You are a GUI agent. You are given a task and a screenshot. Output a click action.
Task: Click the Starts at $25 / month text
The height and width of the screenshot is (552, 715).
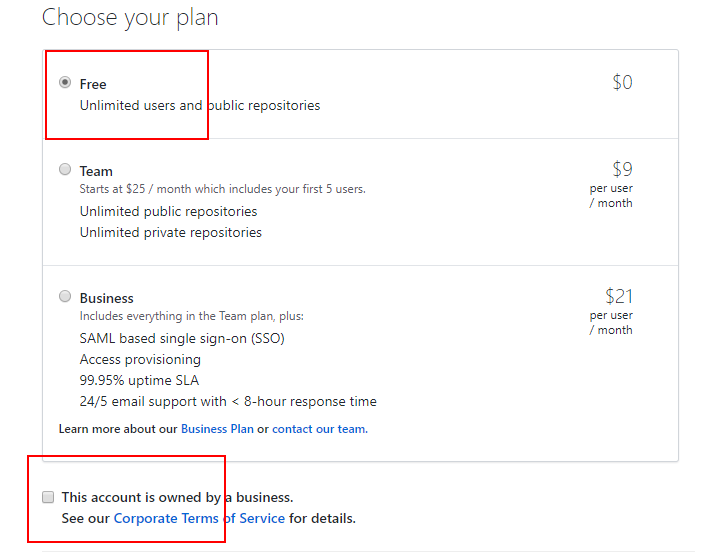(x=222, y=189)
